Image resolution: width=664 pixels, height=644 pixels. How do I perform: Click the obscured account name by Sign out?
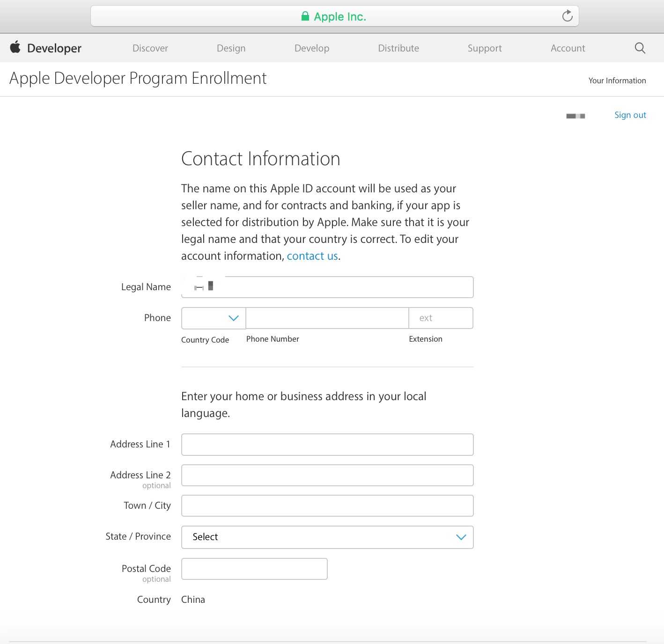click(575, 116)
